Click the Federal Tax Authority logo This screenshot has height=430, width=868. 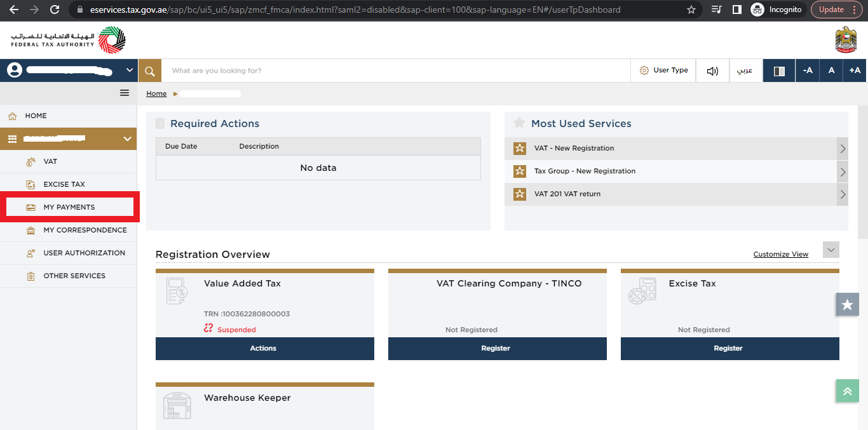coord(69,40)
